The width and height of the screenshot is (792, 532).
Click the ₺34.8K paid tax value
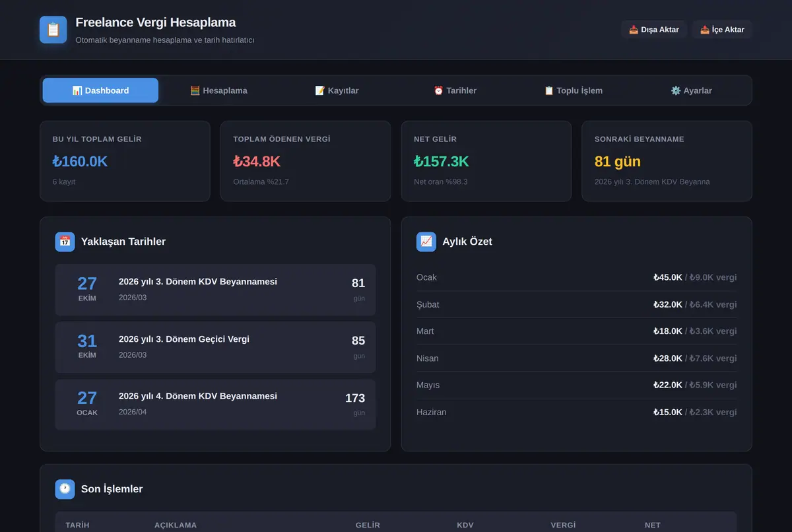[257, 162]
